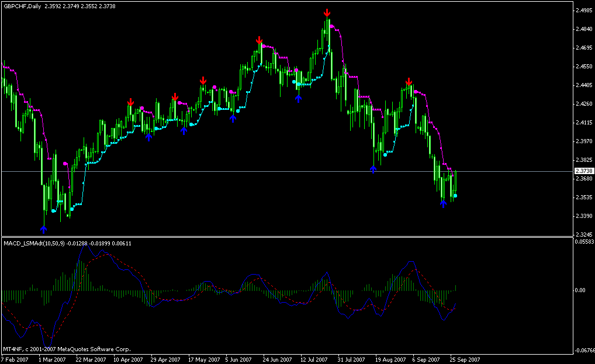Image resolution: width=595 pixels, height=364 pixels.
Task: Click the red sell arrow above the July peak
Action: 327,12
